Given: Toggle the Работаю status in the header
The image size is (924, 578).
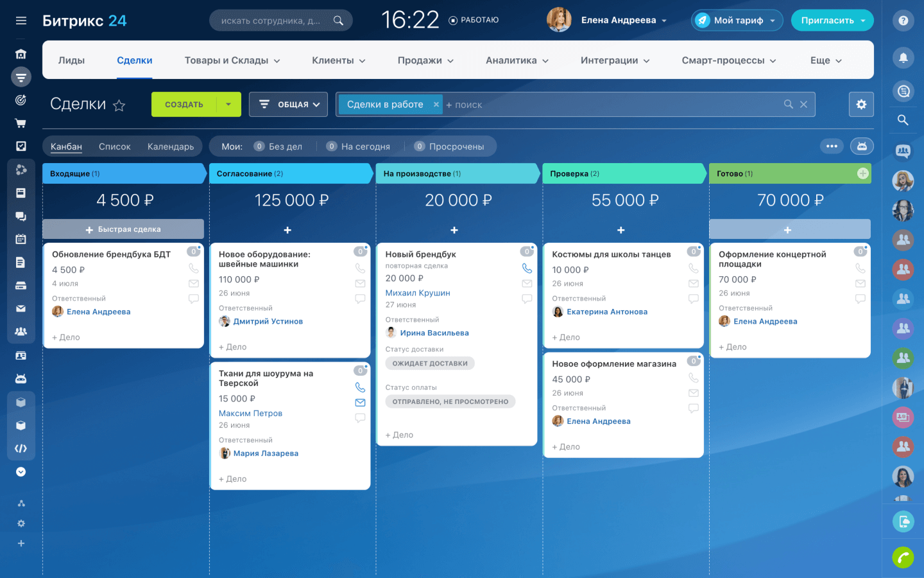Looking at the screenshot, I should pyautogui.click(x=474, y=20).
